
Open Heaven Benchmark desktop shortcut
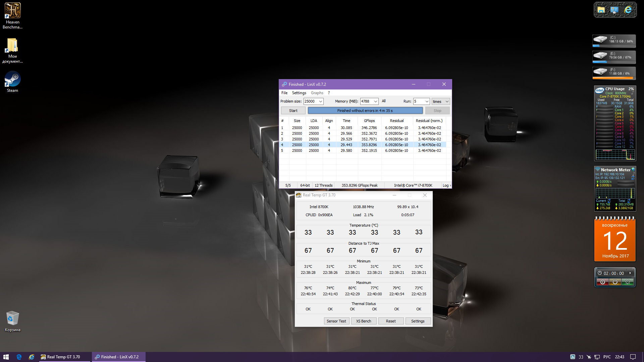[12, 11]
